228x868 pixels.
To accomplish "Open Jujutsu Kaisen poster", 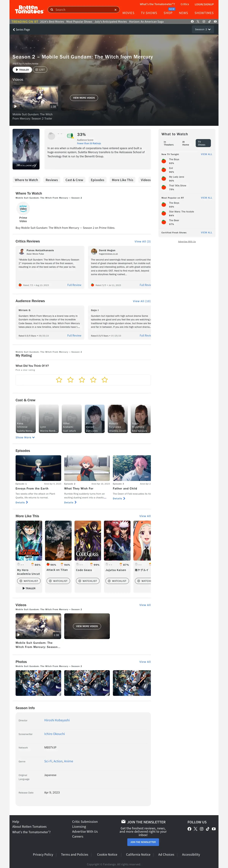I will pyautogui.click(x=117, y=540).
